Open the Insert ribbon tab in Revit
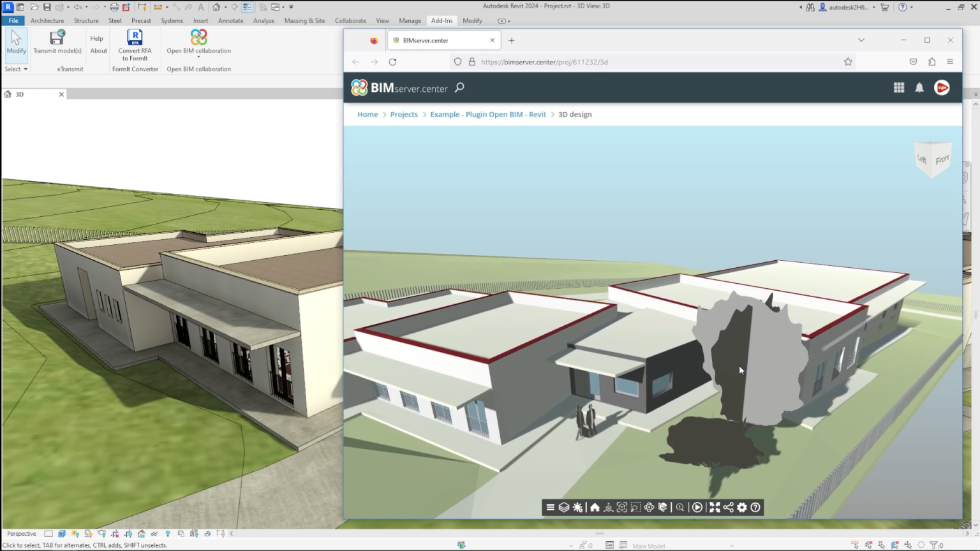Image resolution: width=980 pixels, height=551 pixels. pos(200,20)
